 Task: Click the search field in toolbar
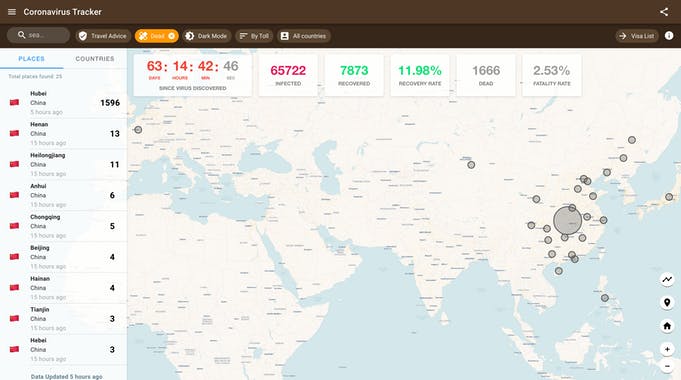(38, 36)
